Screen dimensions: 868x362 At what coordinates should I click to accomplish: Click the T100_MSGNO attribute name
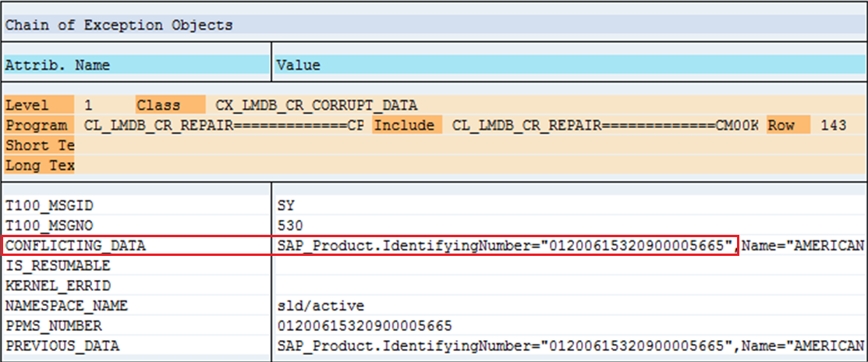(50, 225)
